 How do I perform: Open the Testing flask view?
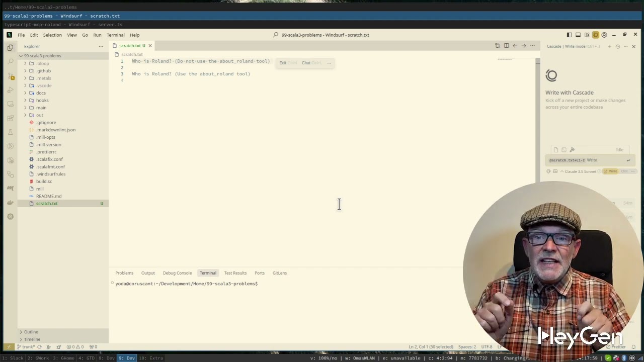pyautogui.click(x=10, y=132)
